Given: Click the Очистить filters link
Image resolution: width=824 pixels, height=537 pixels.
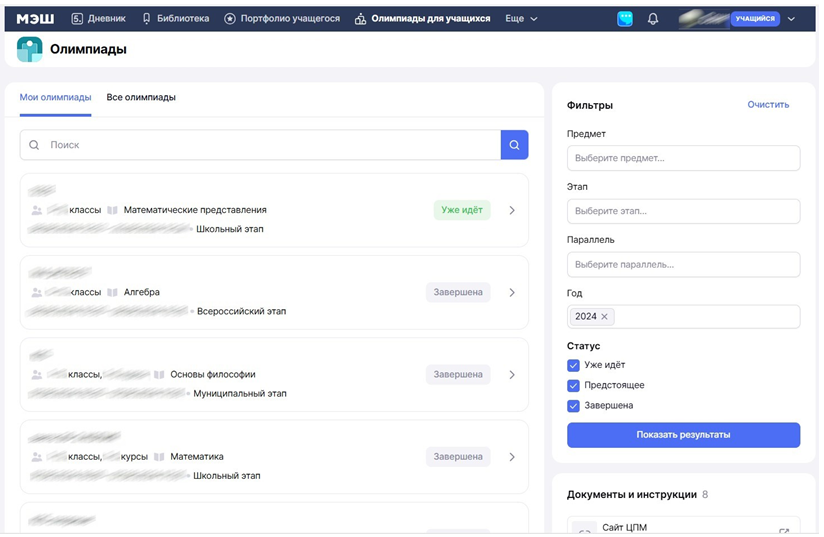Looking at the screenshot, I should (x=768, y=104).
